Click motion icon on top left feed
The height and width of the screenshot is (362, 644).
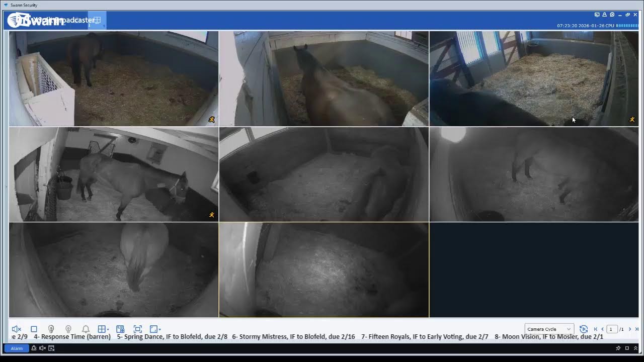pyautogui.click(x=212, y=120)
